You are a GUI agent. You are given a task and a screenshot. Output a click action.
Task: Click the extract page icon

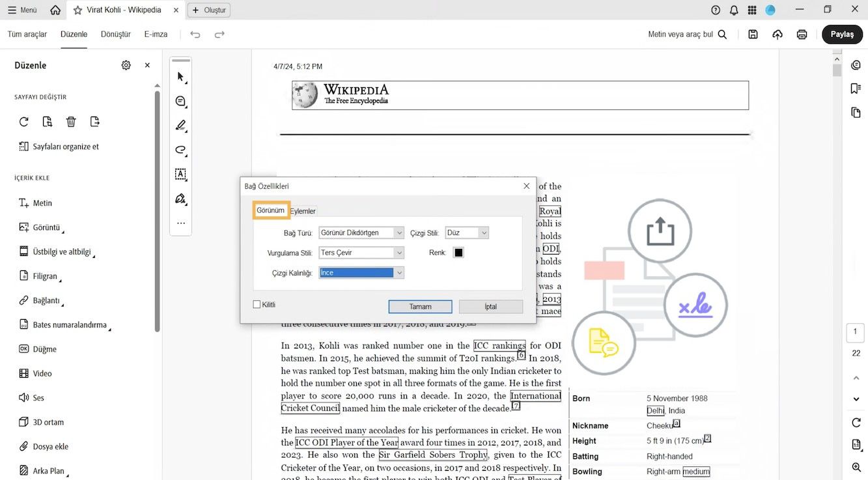[x=48, y=122]
